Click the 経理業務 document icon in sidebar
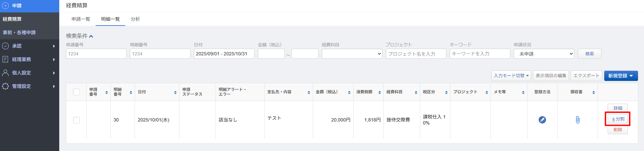This screenshot has height=151, width=644. (x=5, y=59)
